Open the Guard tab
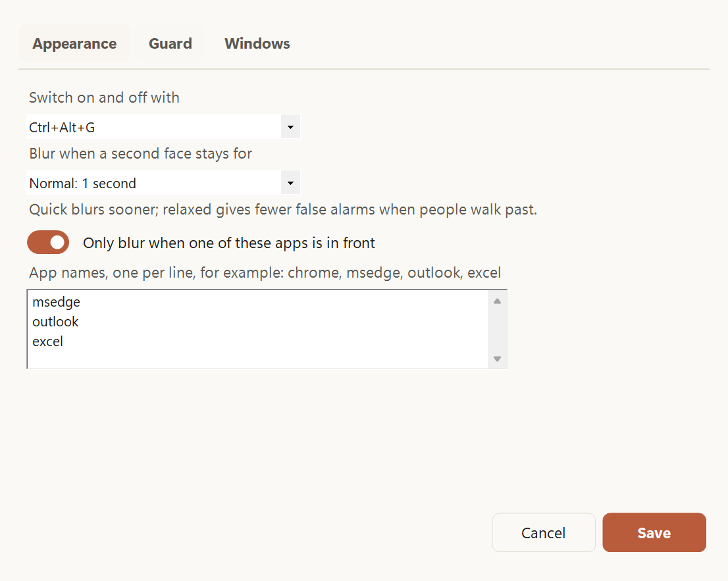This screenshot has height=581, width=728. (170, 43)
